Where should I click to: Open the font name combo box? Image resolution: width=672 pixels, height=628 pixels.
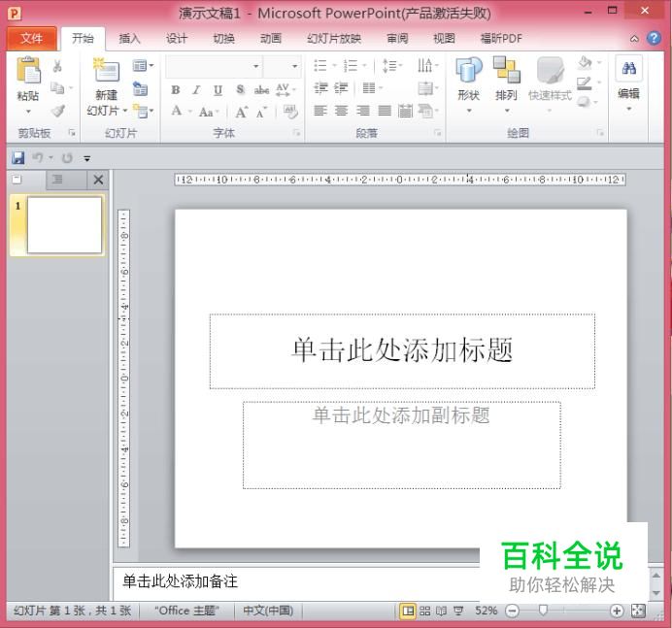click(x=214, y=66)
